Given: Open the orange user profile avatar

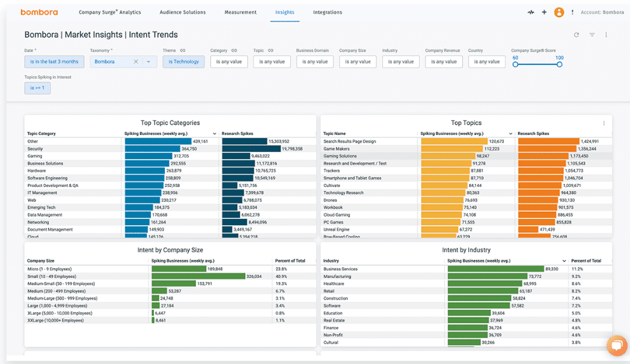Looking at the screenshot, I should pyautogui.click(x=559, y=13).
